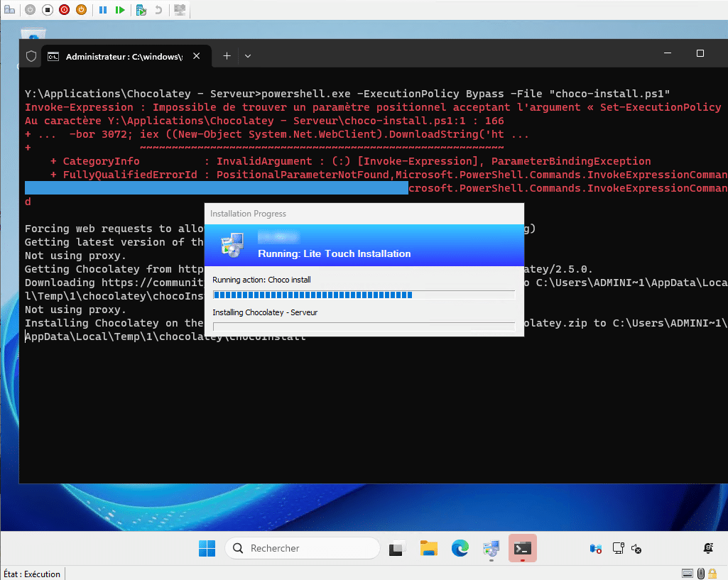
Task: Select the terminal icon on the taskbar
Action: tap(522, 548)
